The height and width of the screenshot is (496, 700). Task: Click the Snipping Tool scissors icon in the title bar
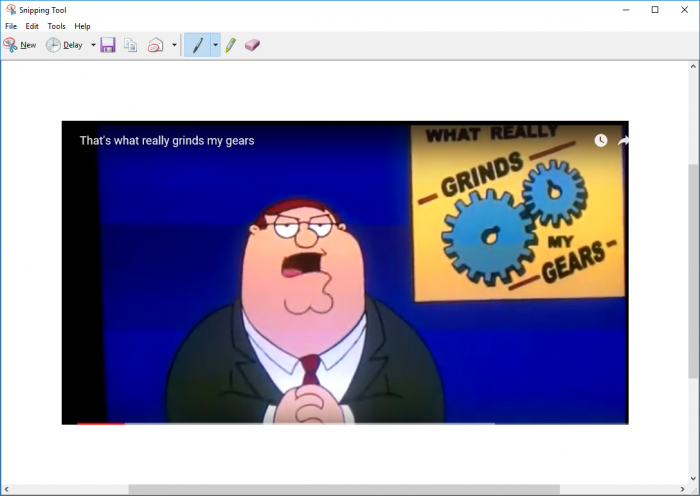coord(10,9)
